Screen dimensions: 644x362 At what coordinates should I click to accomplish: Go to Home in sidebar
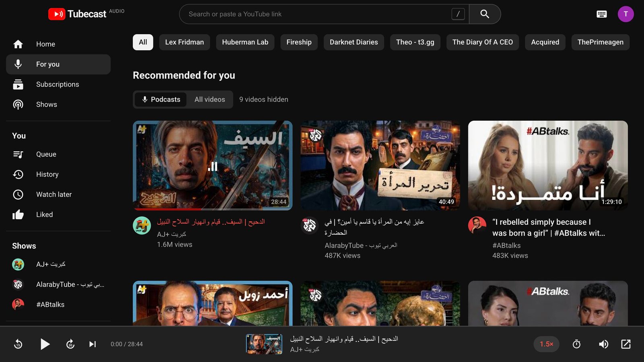click(58, 44)
